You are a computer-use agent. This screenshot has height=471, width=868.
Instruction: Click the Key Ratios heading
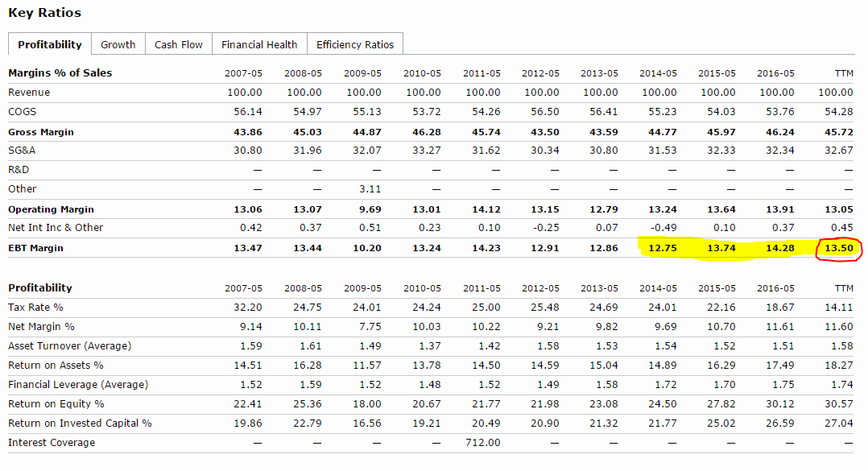click(44, 13)
